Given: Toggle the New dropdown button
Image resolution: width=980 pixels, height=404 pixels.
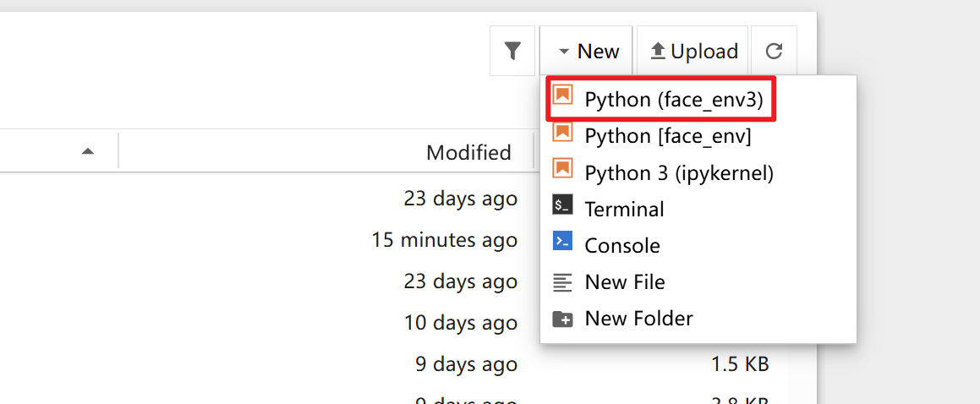Looking at the screenshot, I should (589, 52).
